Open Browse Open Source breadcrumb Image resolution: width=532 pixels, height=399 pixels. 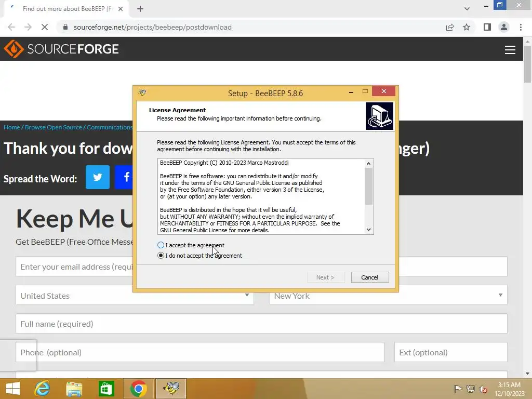pyautogui.click(x=54, y=127)
